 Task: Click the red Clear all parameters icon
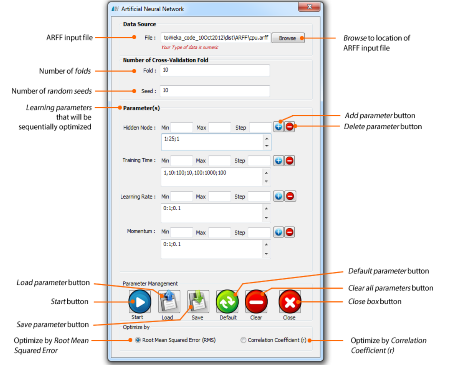[x=256, y=302]
